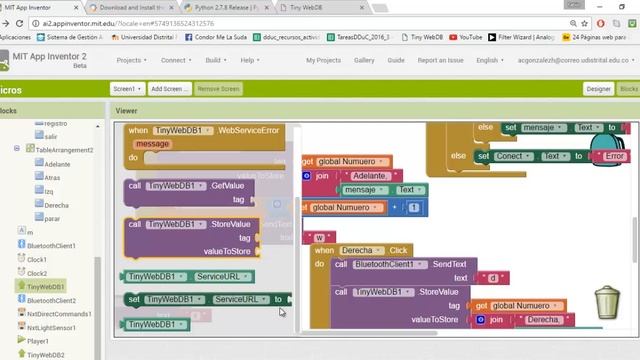Go to My Projects
Viewport: 640px width, 360px height.
pos(323,60)
